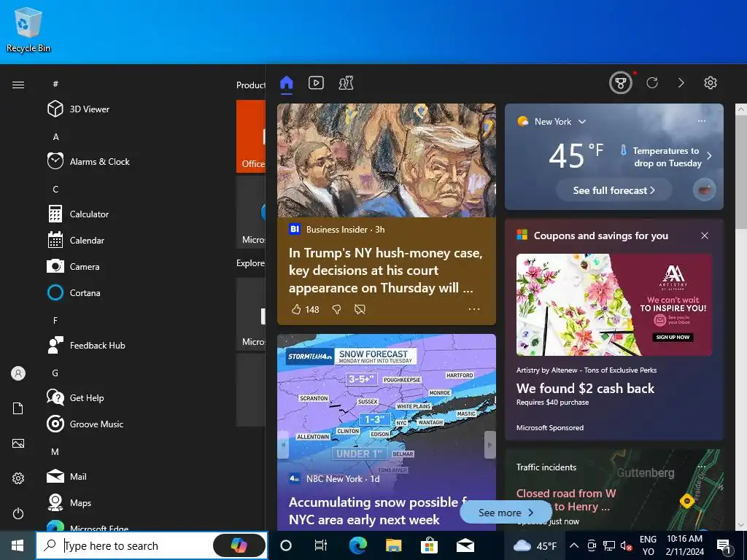Screen dimensions: 747x560
Task: Select the Home tab in the news widget
Action: click(286, 83)
